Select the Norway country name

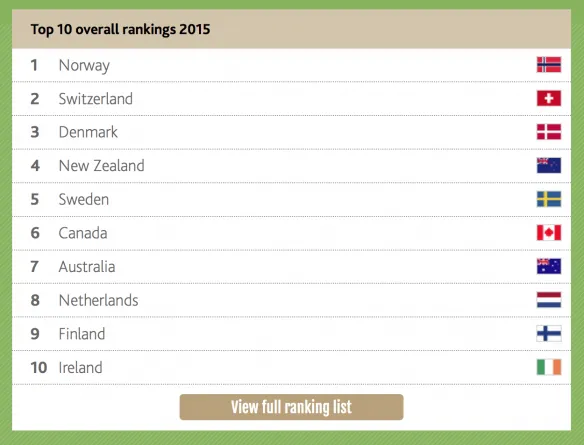(x=84, y=66)
